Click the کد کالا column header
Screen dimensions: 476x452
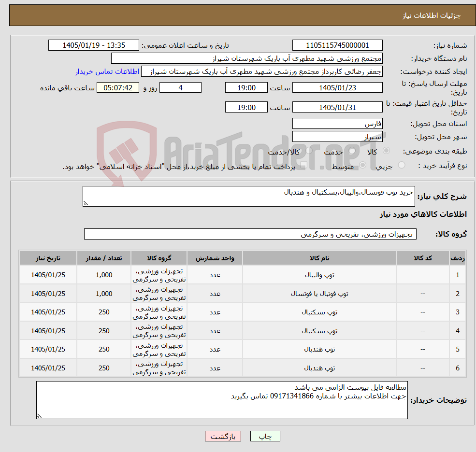[422, 258]
